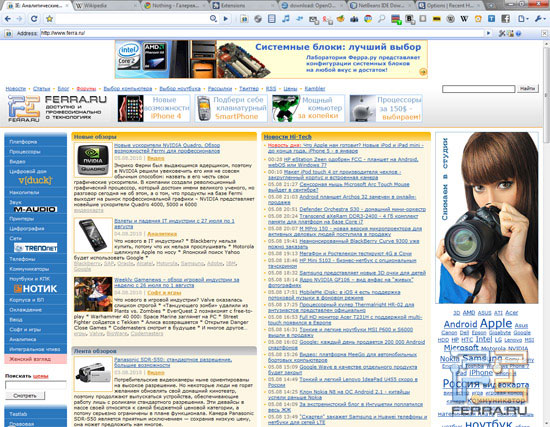This screenshot has width=550, height=427.
Task: Open the Weekly Gamenews article link
Action: pos(176,282)
